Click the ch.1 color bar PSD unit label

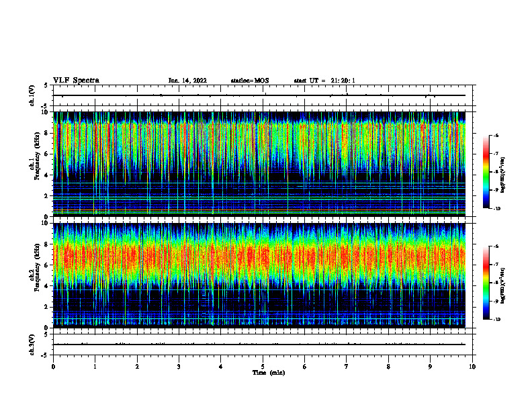click(x=503, y=175)
